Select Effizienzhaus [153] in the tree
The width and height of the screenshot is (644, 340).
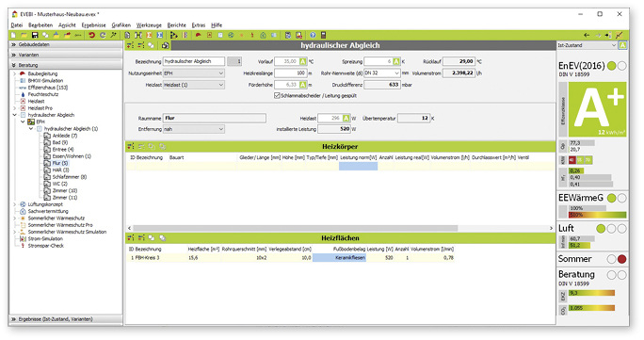48,88
